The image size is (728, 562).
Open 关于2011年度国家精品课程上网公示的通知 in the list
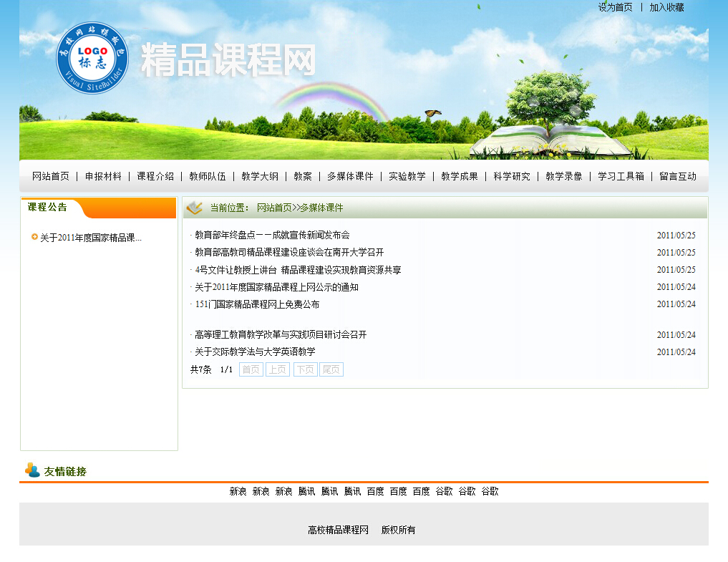pos(277,287)
